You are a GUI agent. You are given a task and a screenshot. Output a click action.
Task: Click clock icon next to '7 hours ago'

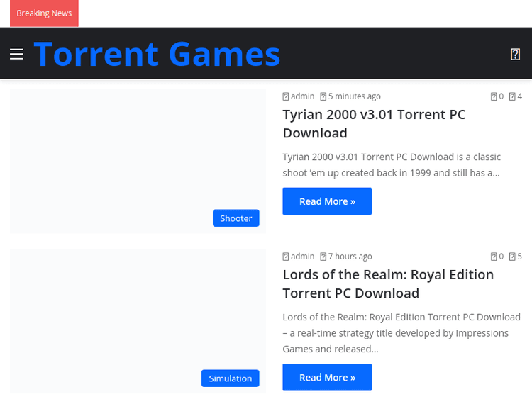pos(323,257)
